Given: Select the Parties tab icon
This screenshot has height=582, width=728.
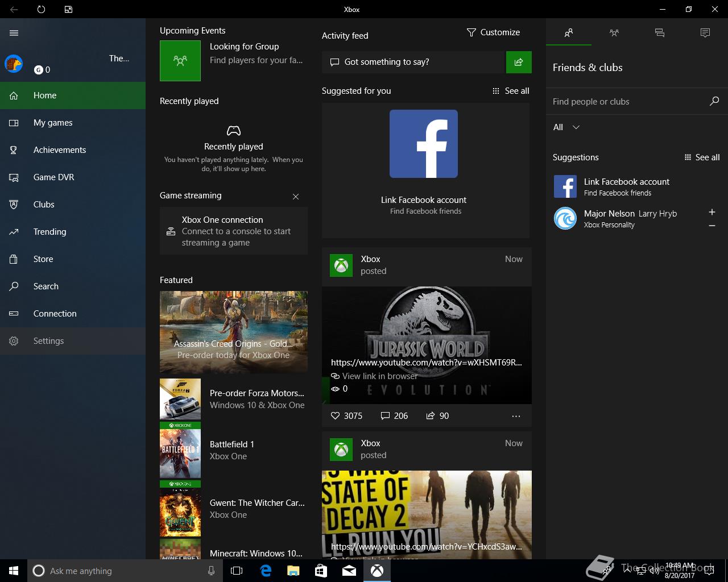Looking at the screenshot, I should click(x=614, y=33).
